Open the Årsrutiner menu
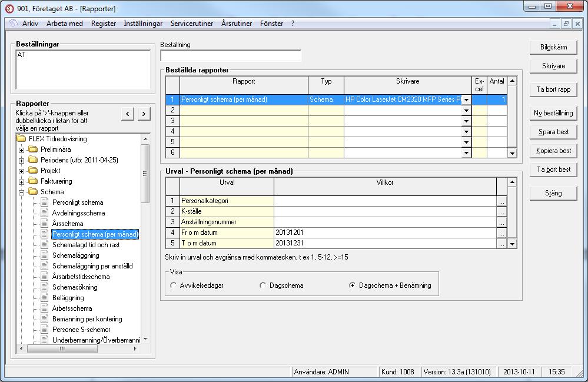Screen dimensions: 588x382 (x=236, y=23)
